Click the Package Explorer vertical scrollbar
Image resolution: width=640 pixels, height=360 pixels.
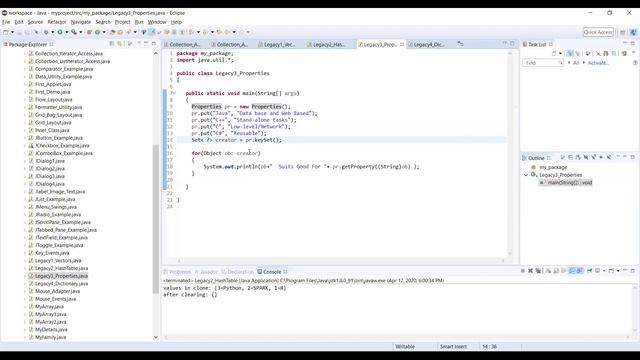156,218
